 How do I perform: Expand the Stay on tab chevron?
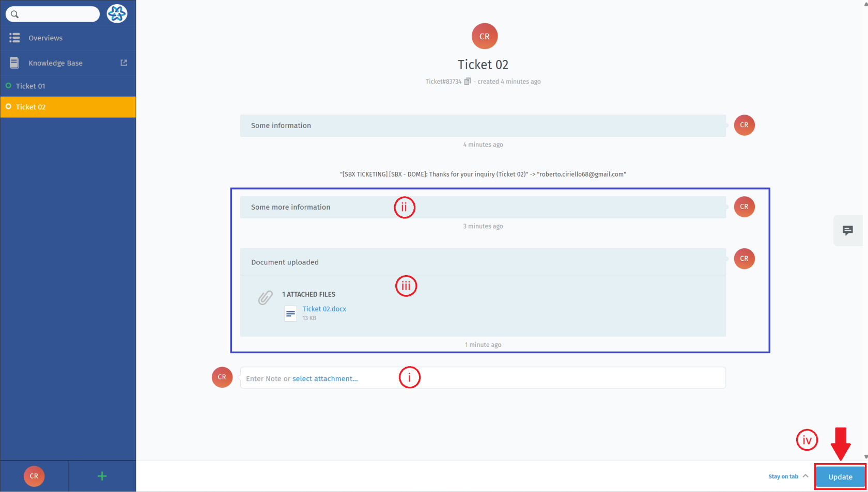(x=805, y=476)
